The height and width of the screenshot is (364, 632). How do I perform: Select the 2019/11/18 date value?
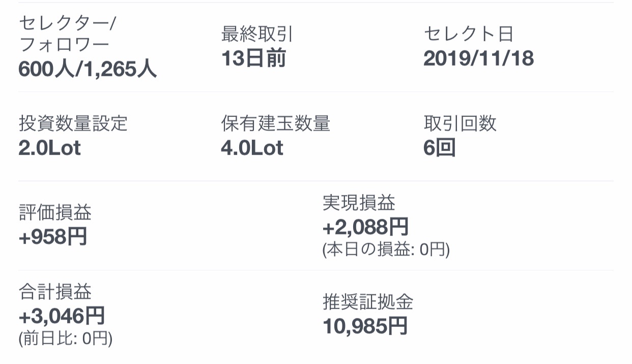click(x=478, y=59)
